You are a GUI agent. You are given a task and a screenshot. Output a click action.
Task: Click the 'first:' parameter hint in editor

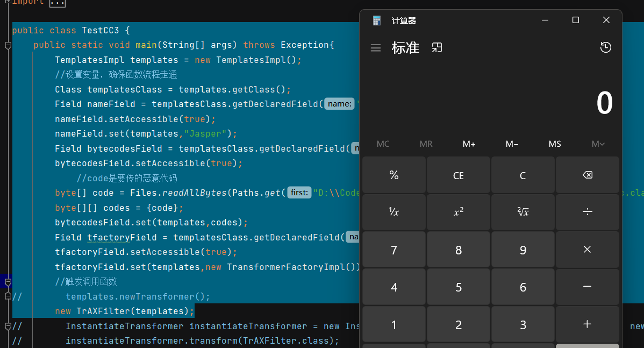coord(299,192)
